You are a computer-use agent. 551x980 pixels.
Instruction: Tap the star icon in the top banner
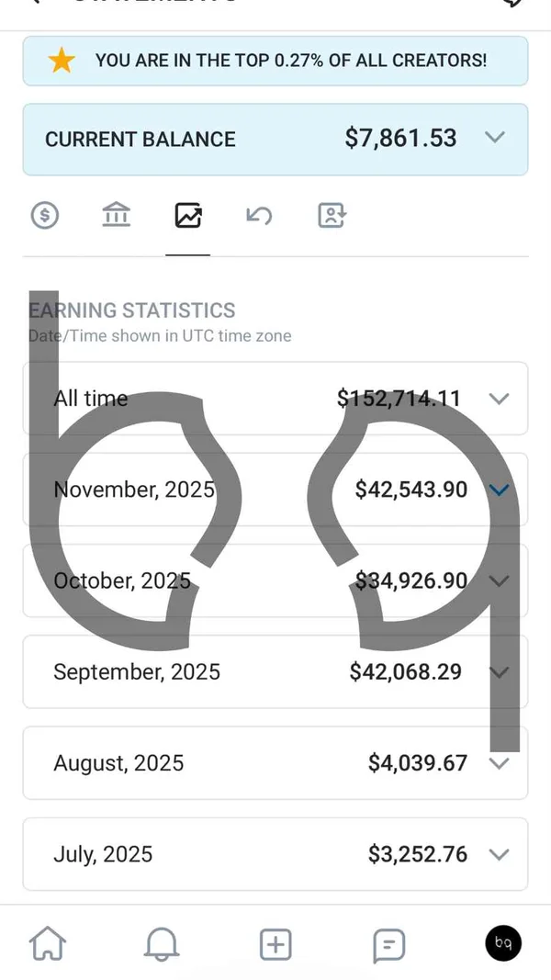(x=62, y=61)
